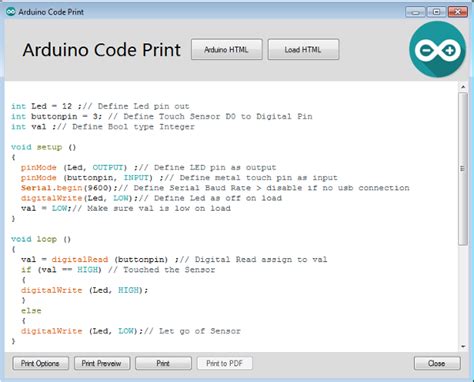Click the Print to PDF button

pos(225,363)
